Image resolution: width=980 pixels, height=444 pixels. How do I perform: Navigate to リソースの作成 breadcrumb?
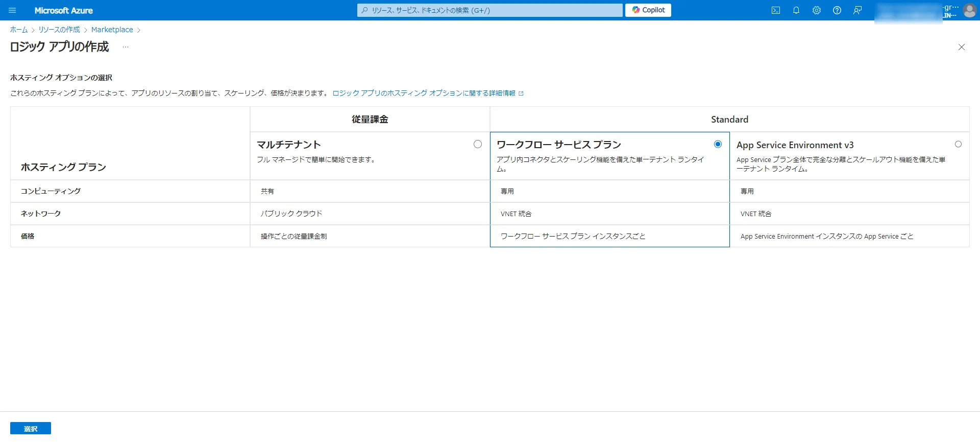pyautogui.click(x=59, y=30)
